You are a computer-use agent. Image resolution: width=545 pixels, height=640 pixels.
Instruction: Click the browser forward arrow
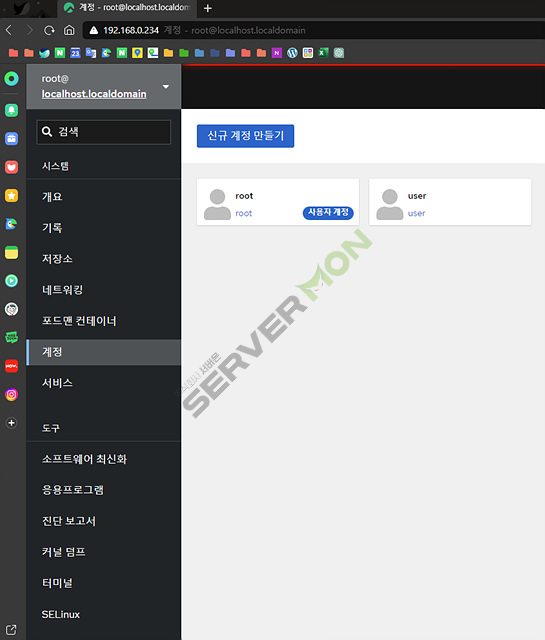coord(29,30)
